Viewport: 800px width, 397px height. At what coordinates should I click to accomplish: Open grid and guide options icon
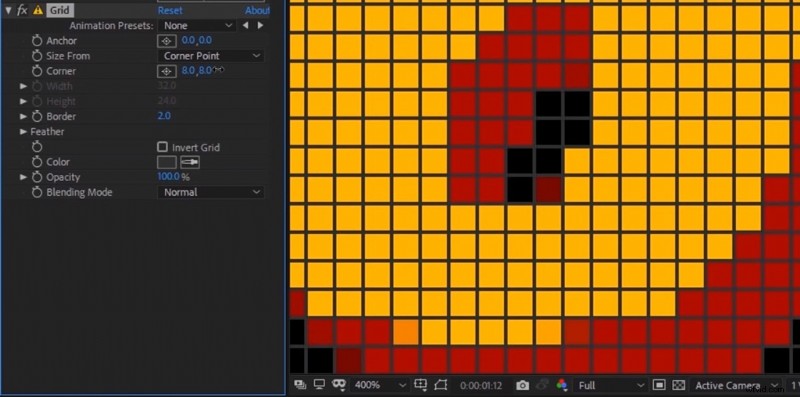click(x=421, y=385)
